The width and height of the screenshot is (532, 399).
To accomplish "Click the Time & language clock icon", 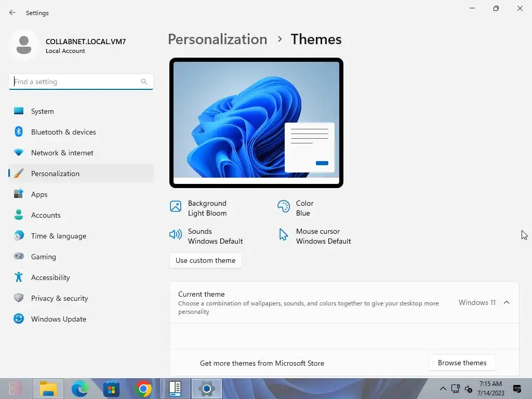I will 19,235.
